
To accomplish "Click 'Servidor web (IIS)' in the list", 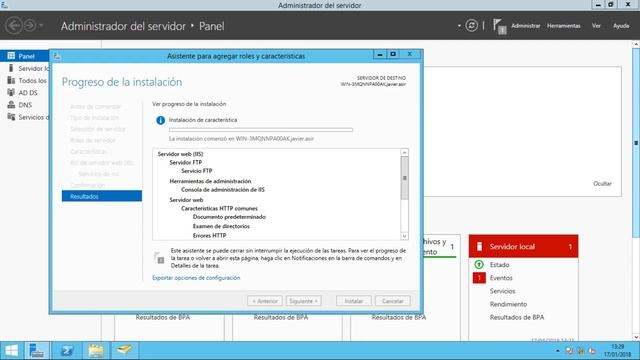I will [180, 154].
